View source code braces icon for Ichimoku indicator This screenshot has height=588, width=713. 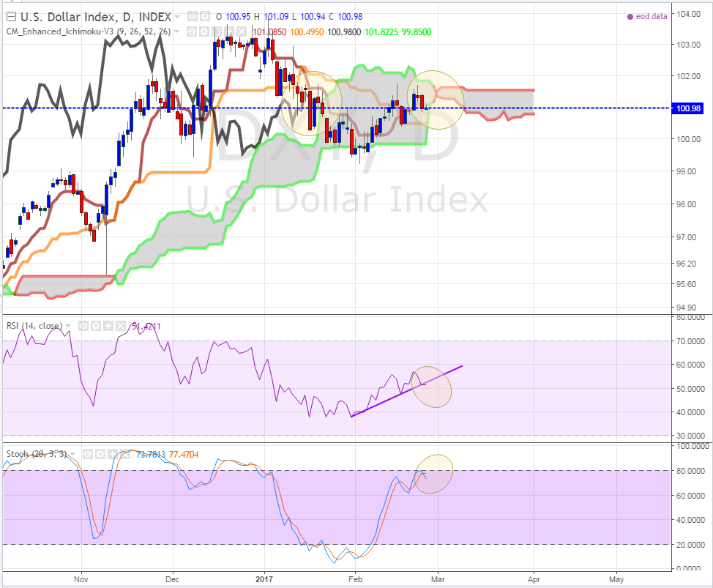217,31
